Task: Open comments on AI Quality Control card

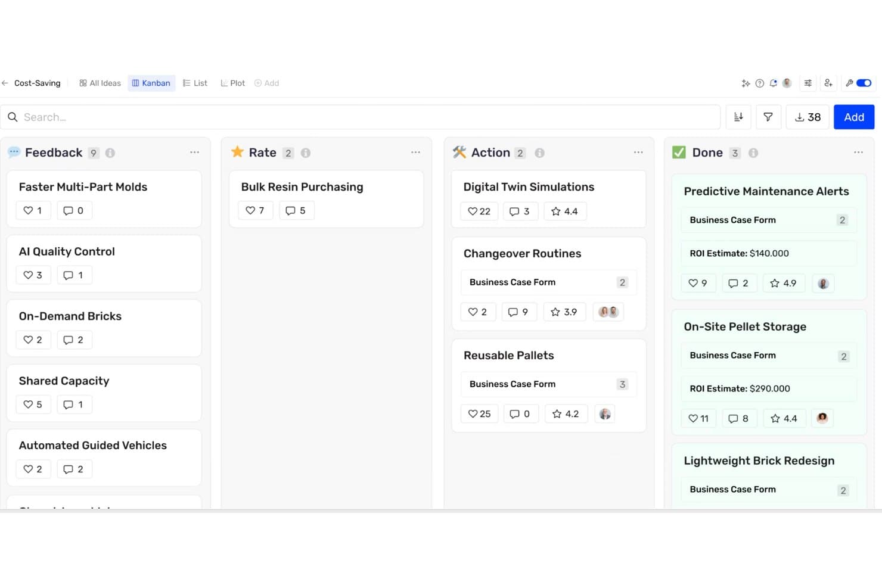Action: click(74, 275)
